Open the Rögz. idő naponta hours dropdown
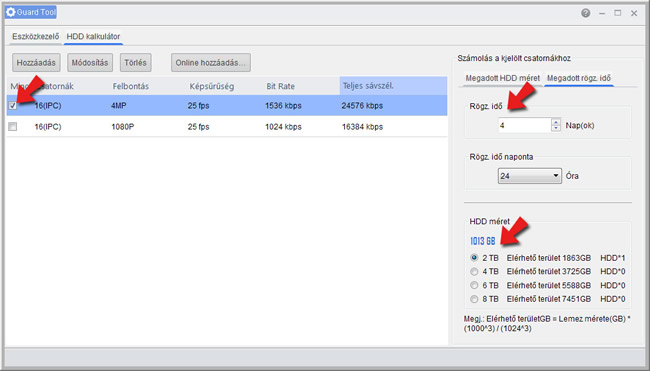The image size is (650, 371). click(529, 176)
